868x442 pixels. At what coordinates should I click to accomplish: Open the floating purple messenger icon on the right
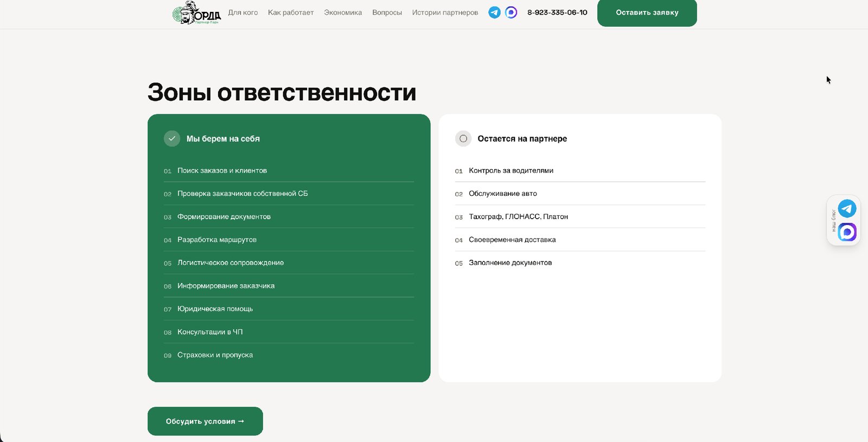(847, 232)
